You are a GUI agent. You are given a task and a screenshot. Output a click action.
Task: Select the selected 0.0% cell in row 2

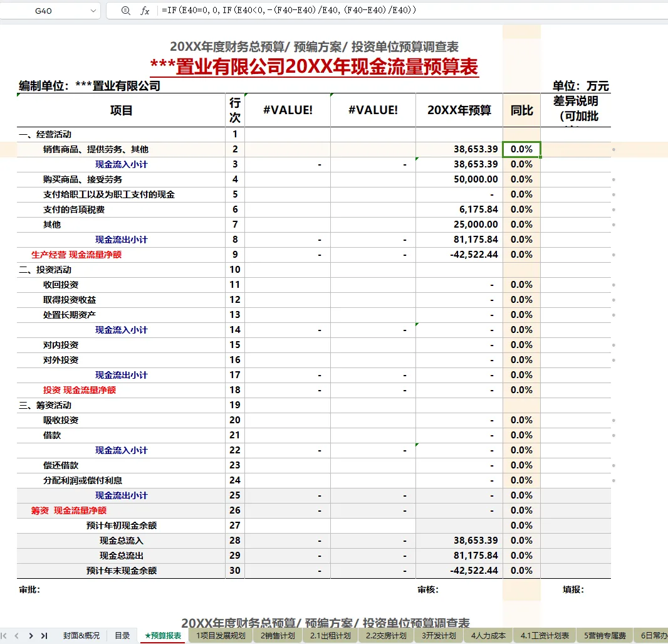[x=521, y=149]
